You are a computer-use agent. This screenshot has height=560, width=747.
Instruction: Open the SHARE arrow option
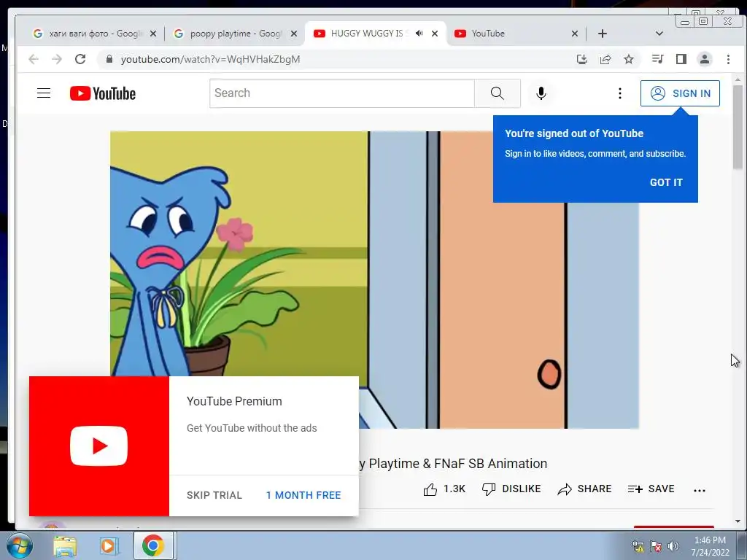coord(584,489)
